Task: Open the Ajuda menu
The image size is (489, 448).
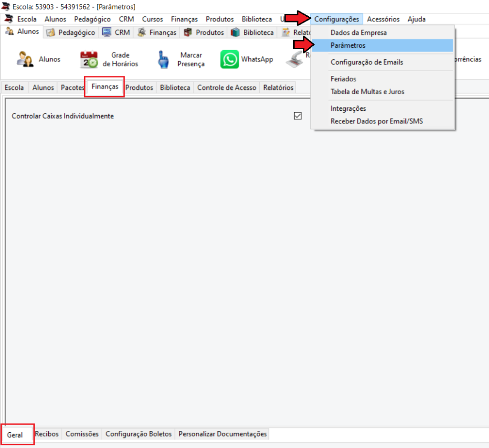Action: pyautogui.click(x=416, y=19)
